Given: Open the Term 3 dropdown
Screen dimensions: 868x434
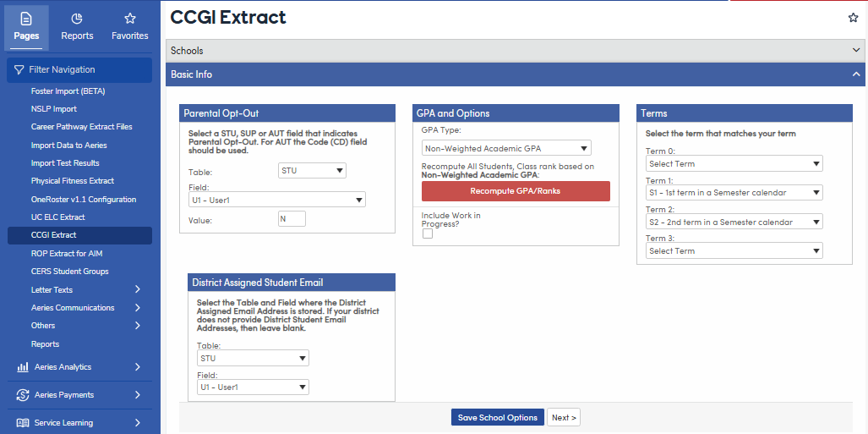Looking at the screenshot, I should [734, 250].
